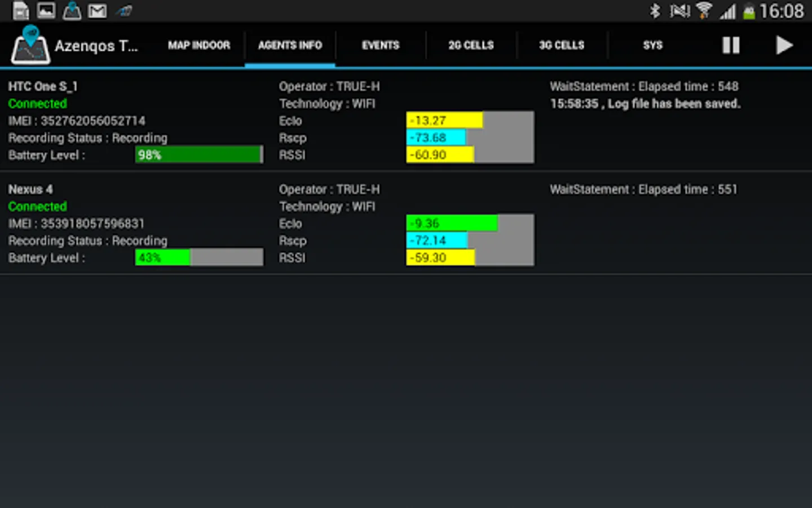
Task: Tap IMEI : 352762056052714 text
Action: click(x=77, y=121)
